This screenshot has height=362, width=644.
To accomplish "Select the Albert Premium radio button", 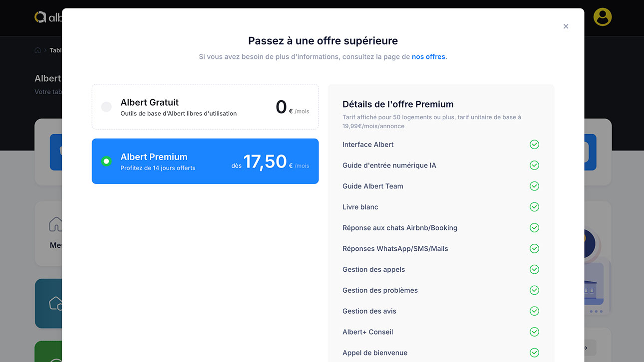I will [x=106, y=161].
